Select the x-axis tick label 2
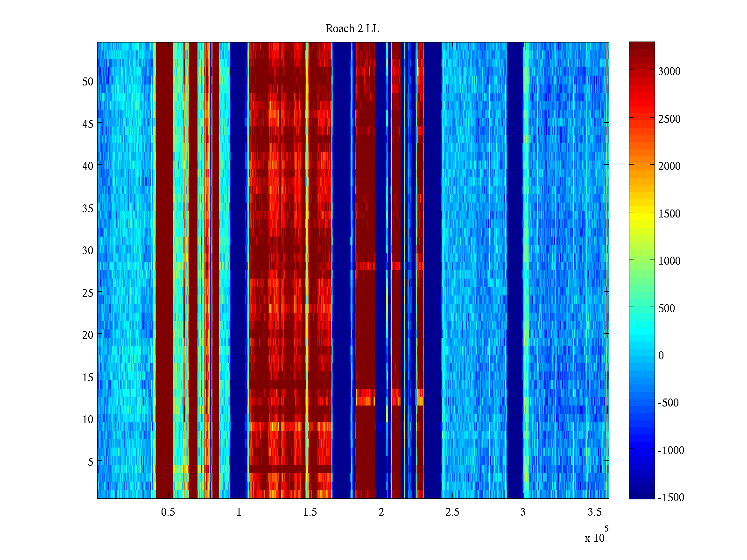 click(381, 512)
